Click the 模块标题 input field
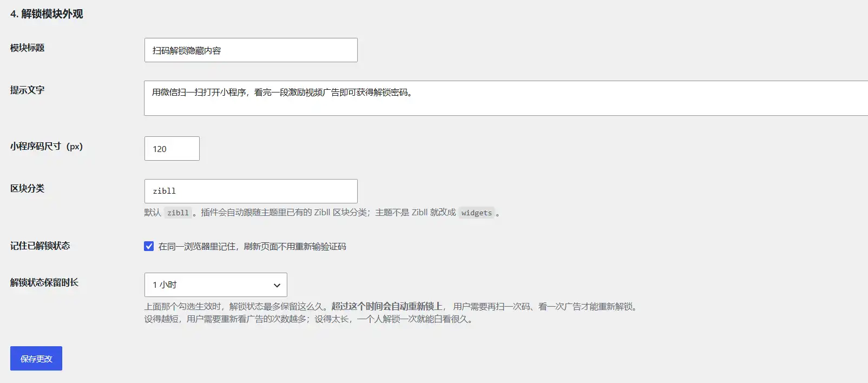This screenshot has width=868, height=383. click(251, 50)
